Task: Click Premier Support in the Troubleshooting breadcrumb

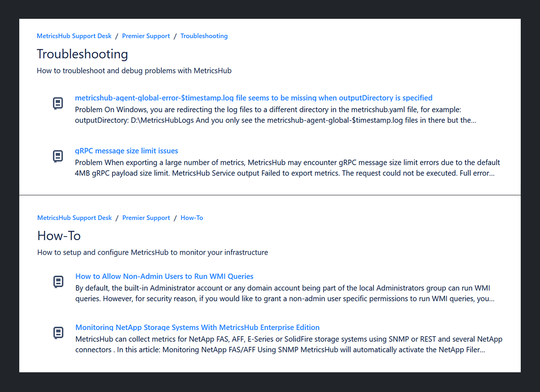Action: 146,36
